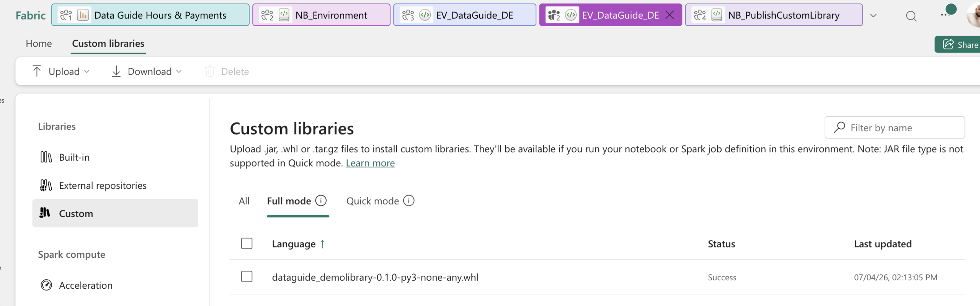
Task: Click the Acceleration gauge icon
Action: (46, 285)
